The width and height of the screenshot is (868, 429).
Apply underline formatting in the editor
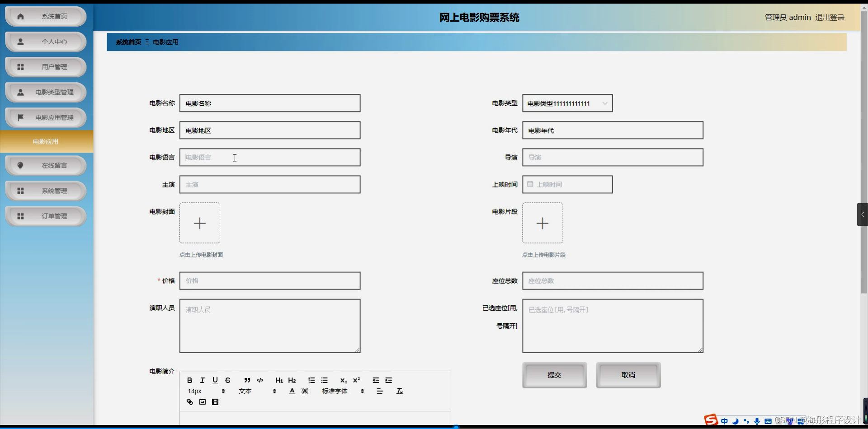(215, 380)
